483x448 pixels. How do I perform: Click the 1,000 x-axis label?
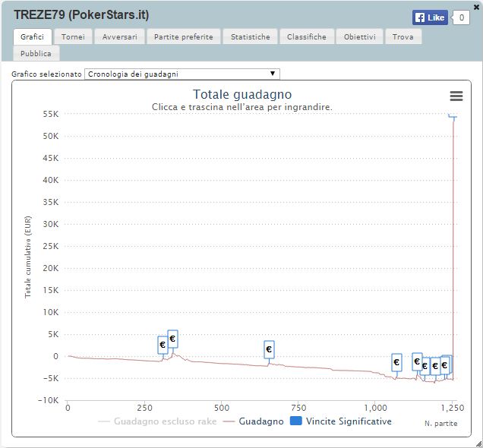[375, 408]
